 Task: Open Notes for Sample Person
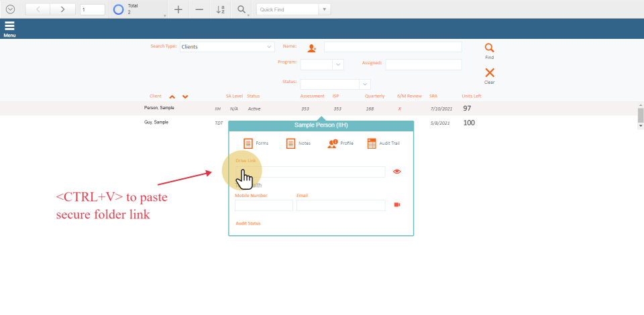pos(291,143)
